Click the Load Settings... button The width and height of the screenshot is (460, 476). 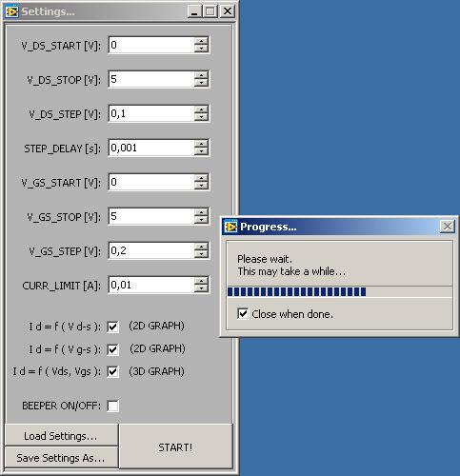pyautogui.click(x=61, y=436)
